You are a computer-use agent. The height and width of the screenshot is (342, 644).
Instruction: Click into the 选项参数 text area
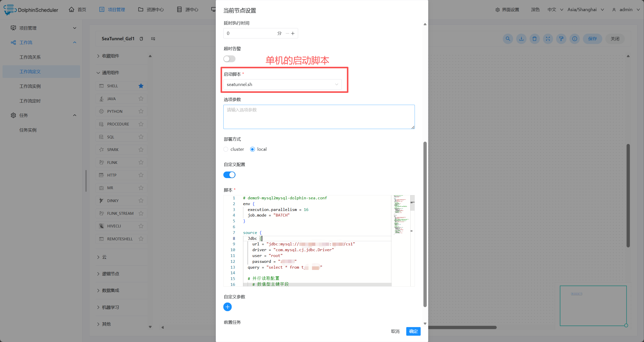point(319,117)
